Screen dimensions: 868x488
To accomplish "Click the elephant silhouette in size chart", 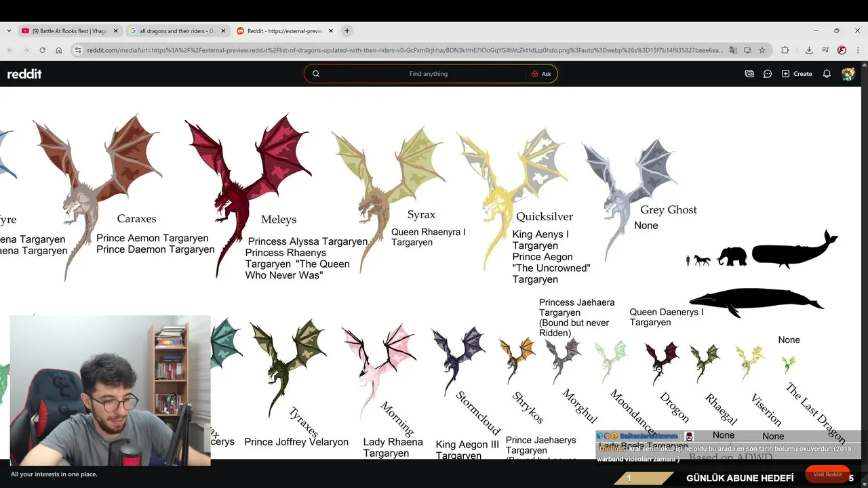I will pos(732,256).
